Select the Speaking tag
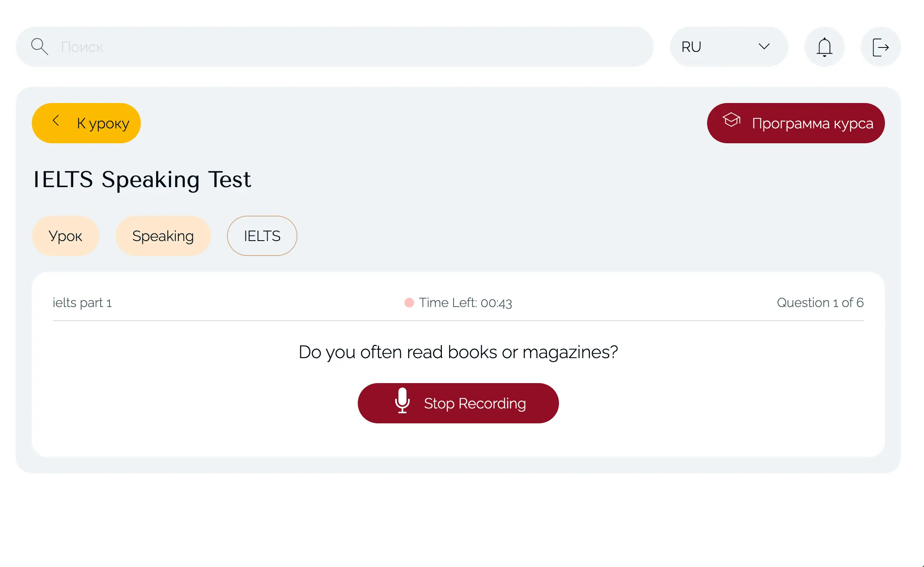 click(x=163, y=235)
